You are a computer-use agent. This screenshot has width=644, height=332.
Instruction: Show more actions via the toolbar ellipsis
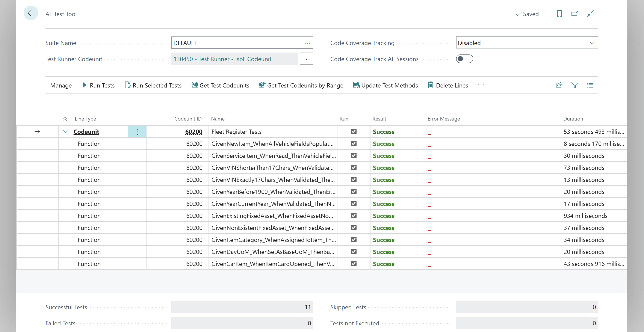pyautogui.click(x=481, y=85)
